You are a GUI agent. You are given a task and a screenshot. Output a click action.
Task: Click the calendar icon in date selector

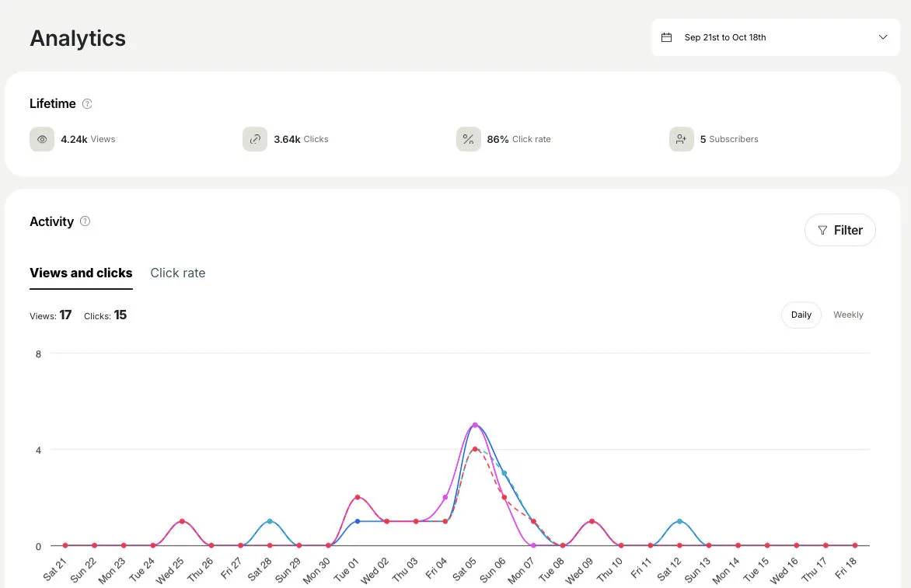pyautogui.click(x=666, y=37)
